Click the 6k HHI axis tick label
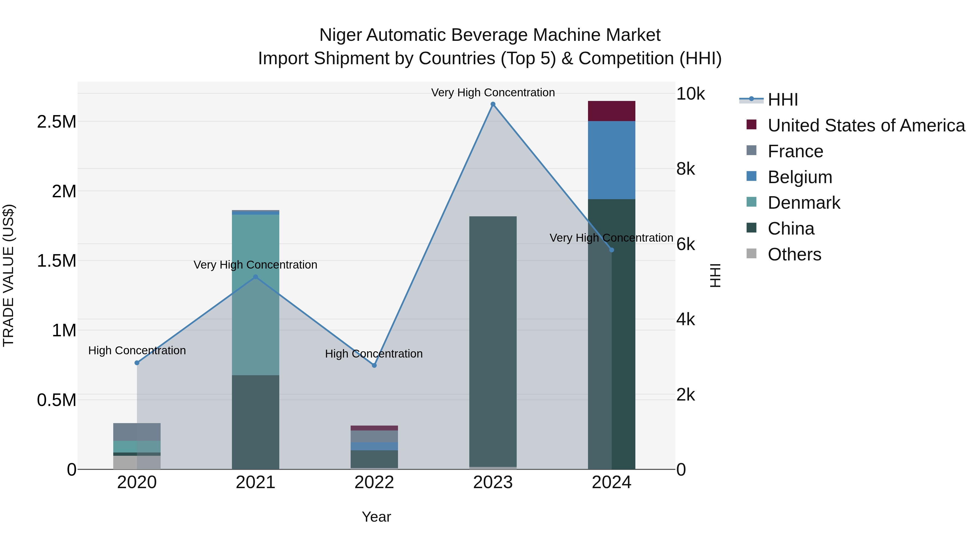This screenshot has height=551, width=980. [685, 244]
